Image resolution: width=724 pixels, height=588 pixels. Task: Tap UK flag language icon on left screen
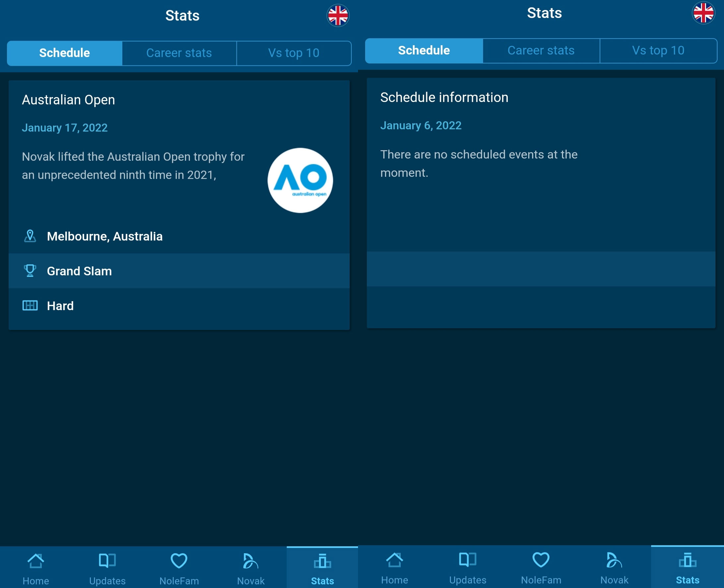pos(338,16)
